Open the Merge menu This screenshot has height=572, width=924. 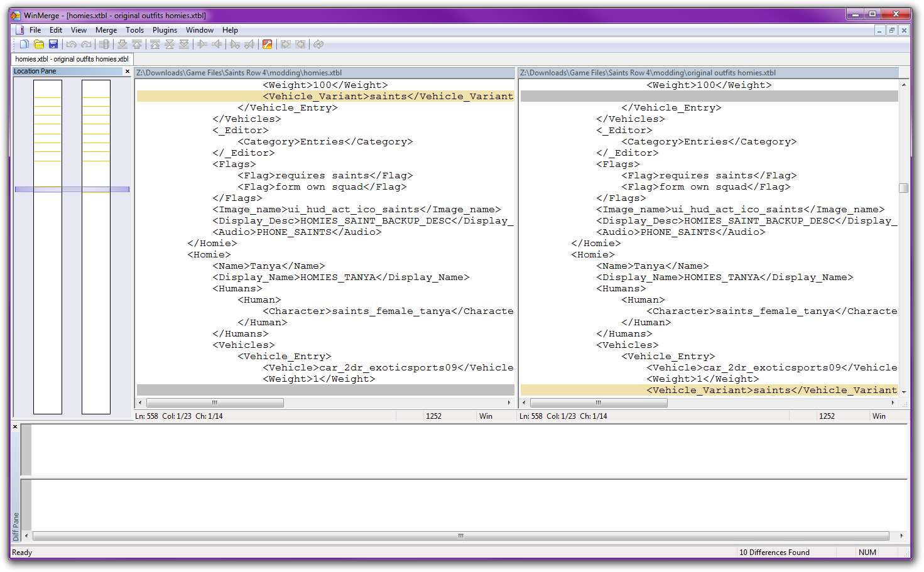coord(106,30)
